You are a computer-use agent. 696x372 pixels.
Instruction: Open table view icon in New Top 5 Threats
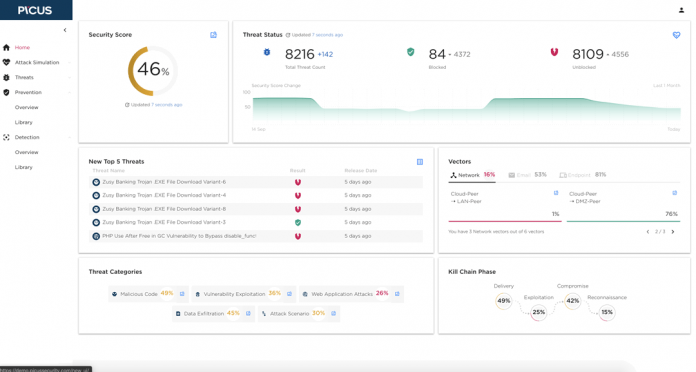[420, 162]
